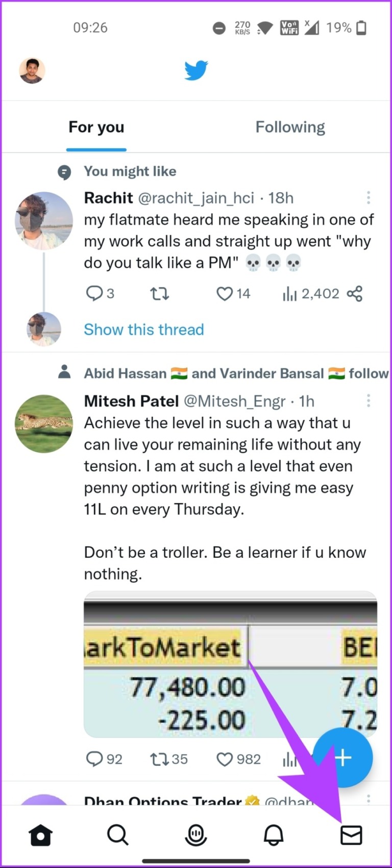
Task: Open Show this thread link
Action: pos(143,330)
